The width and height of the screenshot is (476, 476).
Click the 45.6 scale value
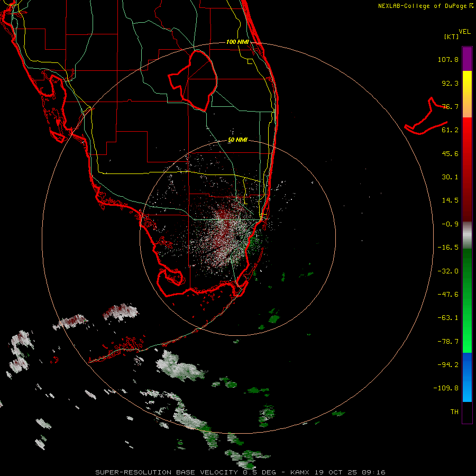tap(450, 153)
